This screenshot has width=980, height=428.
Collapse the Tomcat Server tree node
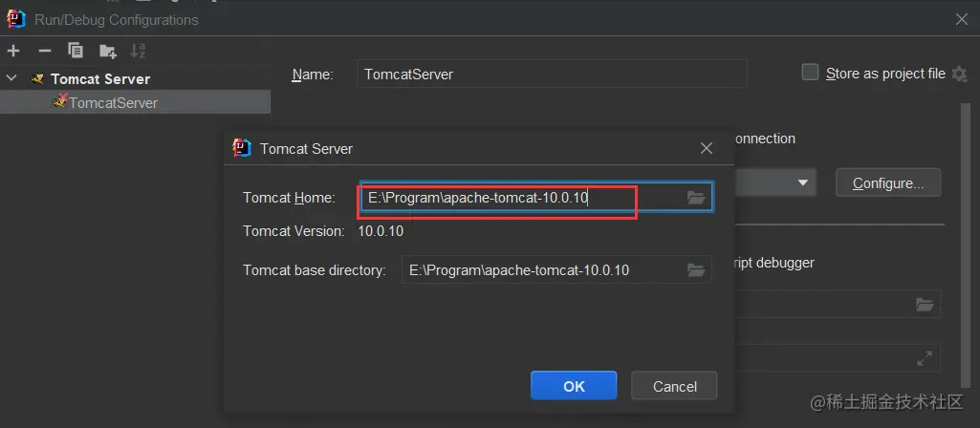click(11, 78)
